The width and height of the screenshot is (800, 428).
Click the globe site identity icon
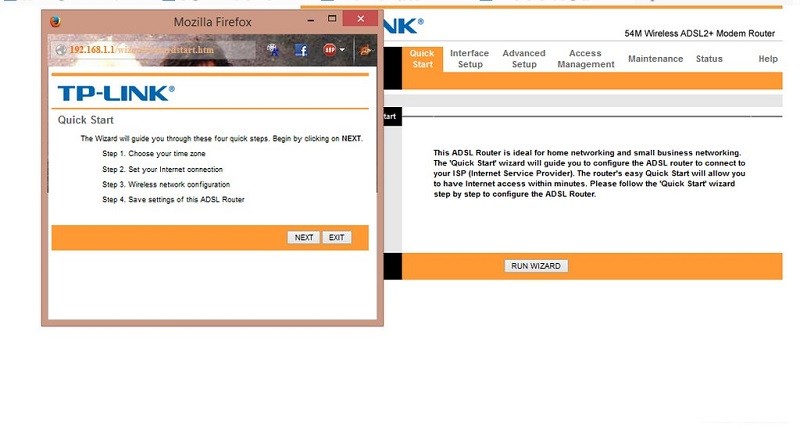[x=61, y=50]
